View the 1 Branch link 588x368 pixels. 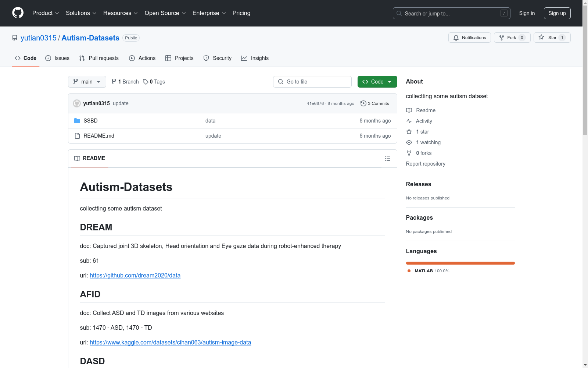(x=125, y=82)
